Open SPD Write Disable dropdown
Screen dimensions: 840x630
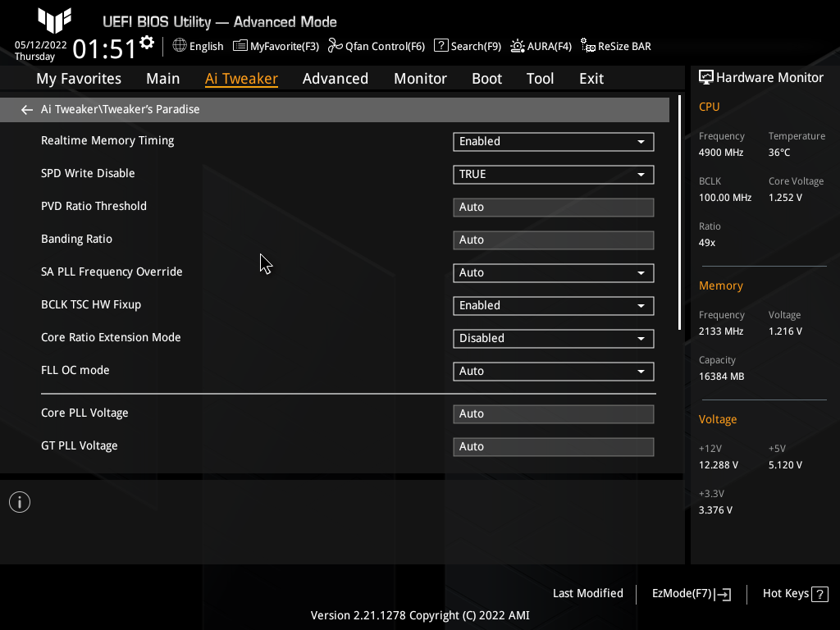[554, 175]
